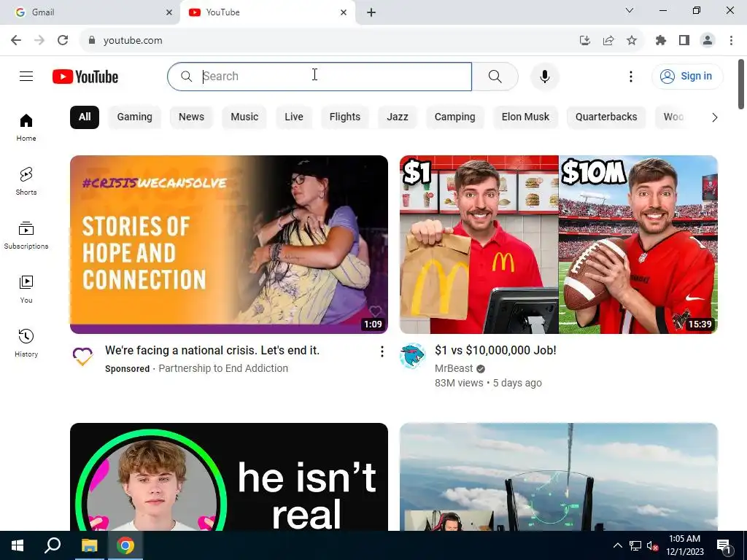Select the Quarterbacks chip

606,117
